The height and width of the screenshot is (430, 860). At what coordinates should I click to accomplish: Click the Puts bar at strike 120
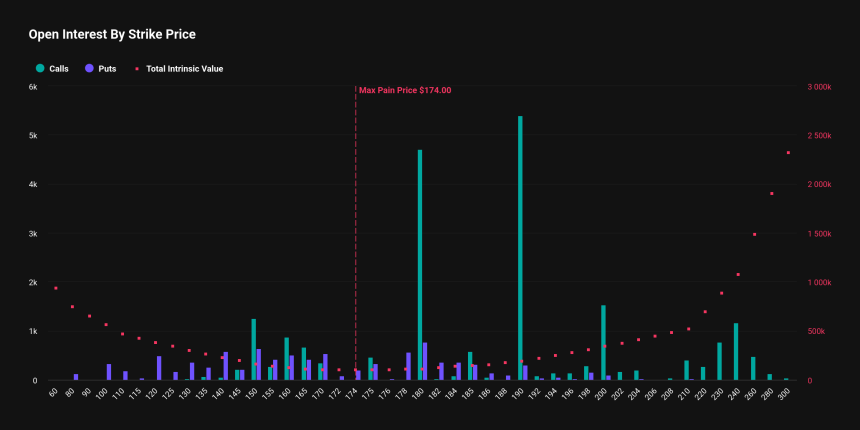click(x=159, y=368)
